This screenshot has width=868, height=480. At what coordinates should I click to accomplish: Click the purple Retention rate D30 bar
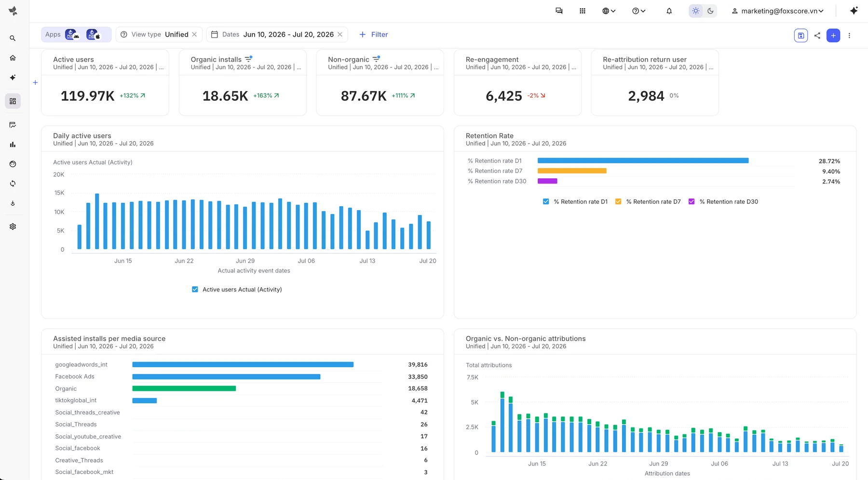point(547,181)
